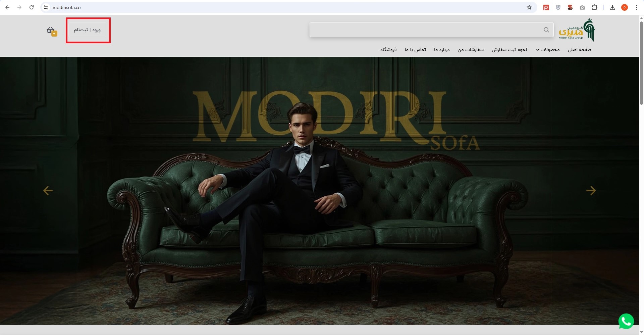Open the browser Extensions puzzle icon
The height and width of the screenshot is (335, 644).
click(594, 7)
